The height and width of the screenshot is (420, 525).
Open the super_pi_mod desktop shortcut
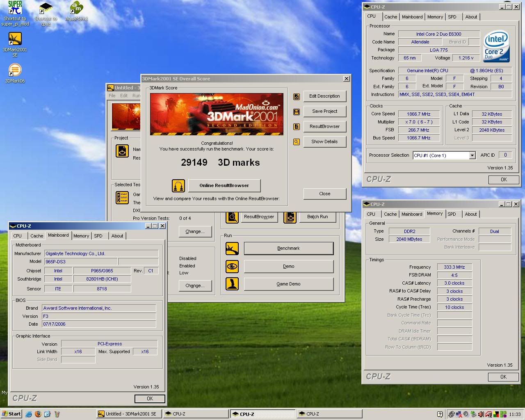15,14
